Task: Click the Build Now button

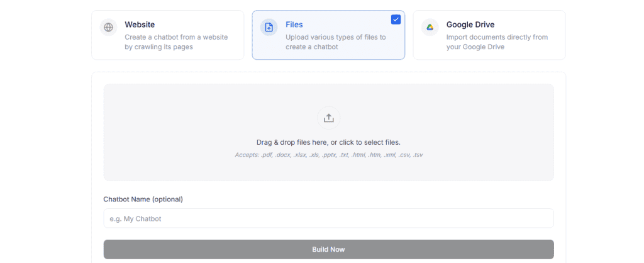Action: [x=328, y=249]
